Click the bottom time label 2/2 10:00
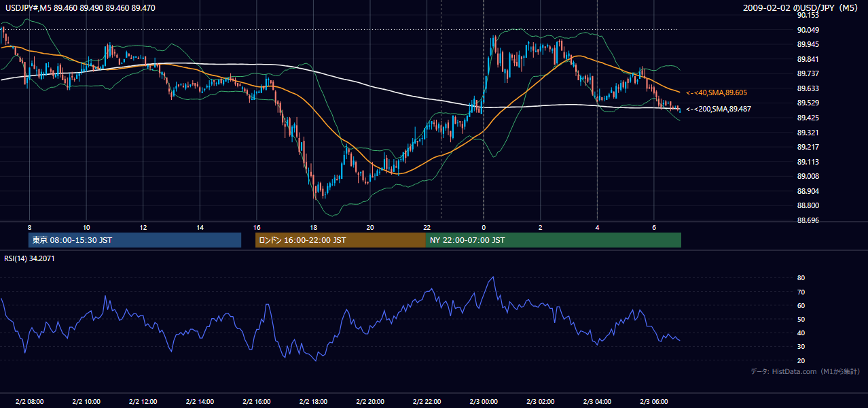The height and width of the screenshot is (408, 868). 86,401
